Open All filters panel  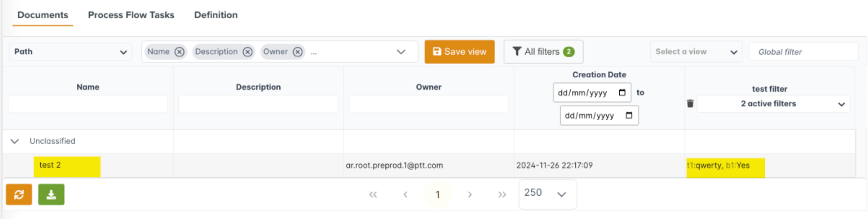543,52
